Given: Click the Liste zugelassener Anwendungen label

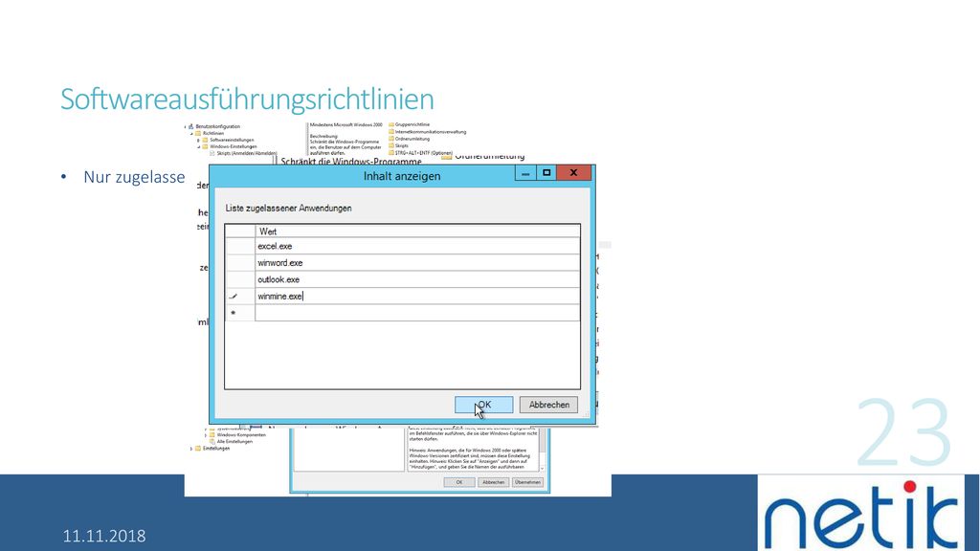Looking at the screenshot, I should (289, 208).
